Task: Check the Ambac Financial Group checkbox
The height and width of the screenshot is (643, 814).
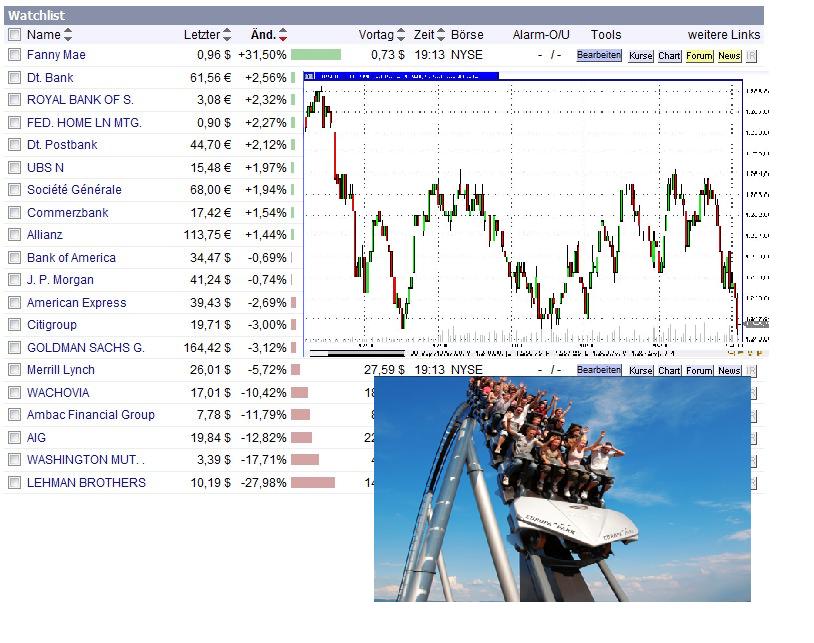Action: tap(15, 415)
